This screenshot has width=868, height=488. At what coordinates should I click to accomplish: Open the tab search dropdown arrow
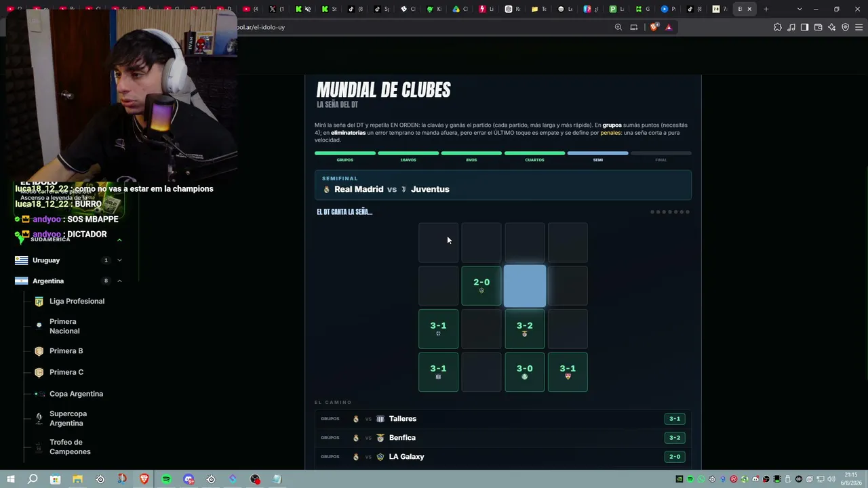click(x=800, y=9)
